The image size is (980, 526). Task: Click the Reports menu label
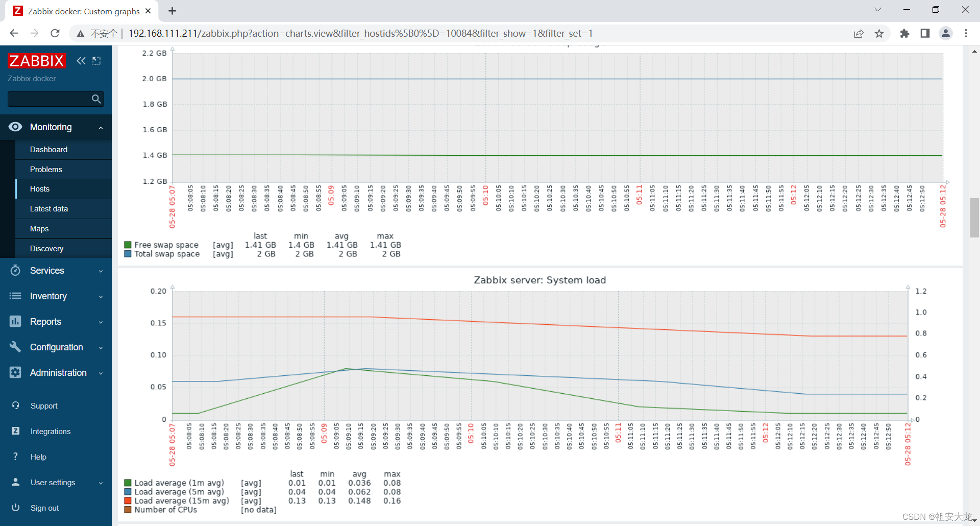point(45,321)
